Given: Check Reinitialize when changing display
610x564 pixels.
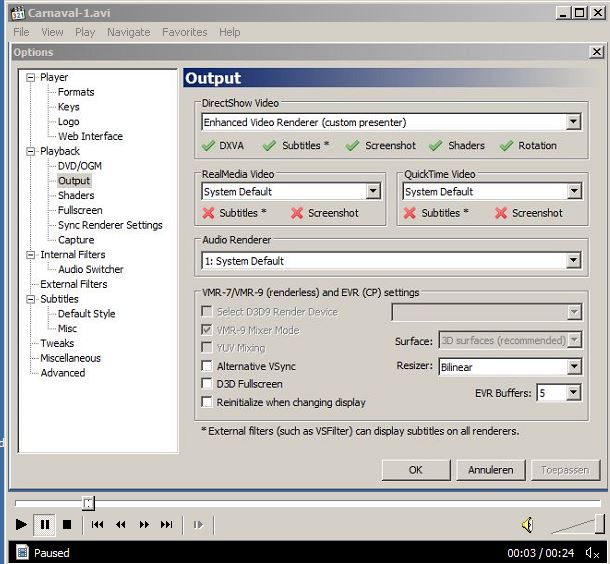Looking at the screenshot, I should (x=208, y=402).
